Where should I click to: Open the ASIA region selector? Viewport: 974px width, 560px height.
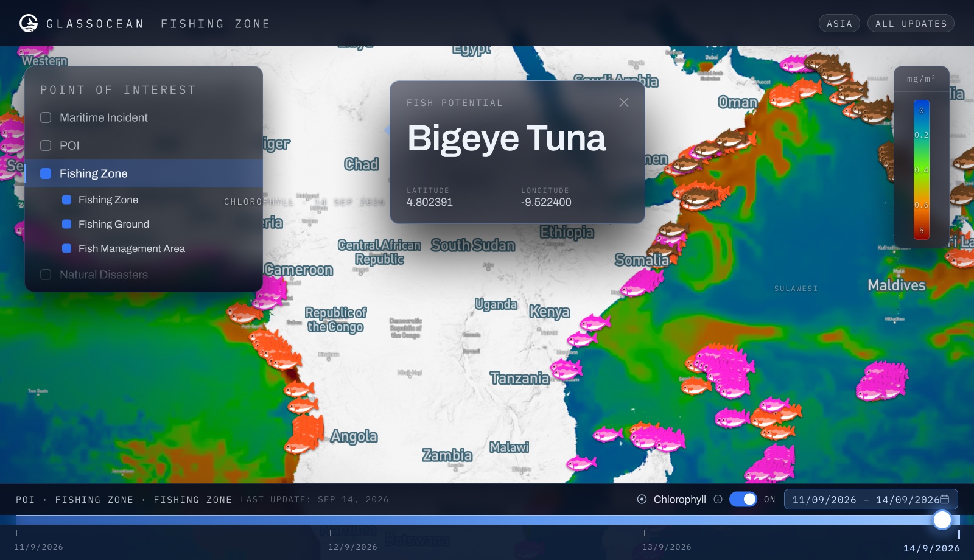(839, 23)
